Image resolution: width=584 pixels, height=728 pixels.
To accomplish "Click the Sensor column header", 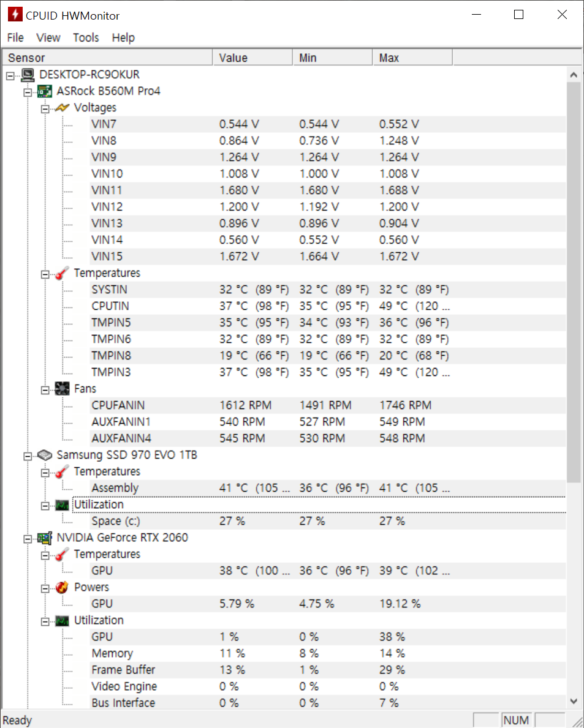I will (107, 58).
